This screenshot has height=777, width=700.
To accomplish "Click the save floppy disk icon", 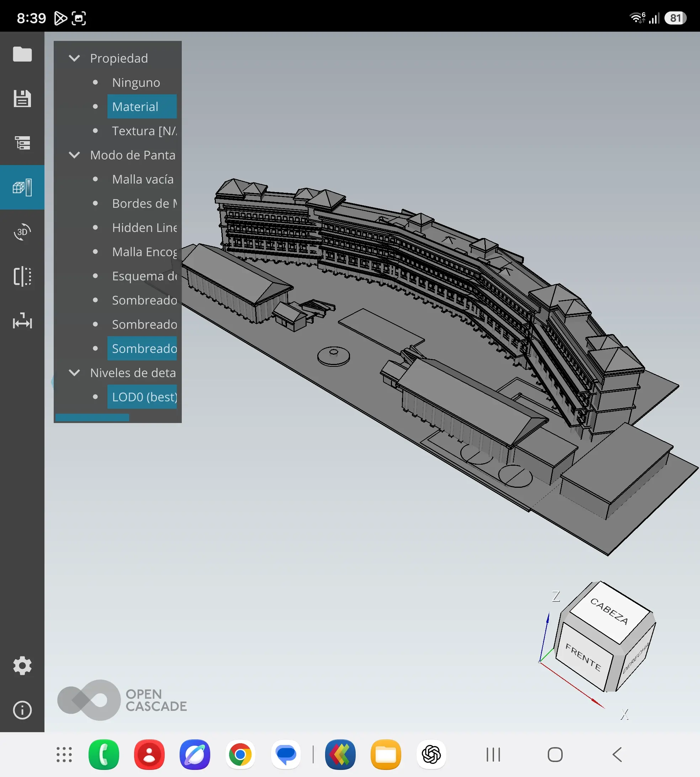I will coord(22,99).
